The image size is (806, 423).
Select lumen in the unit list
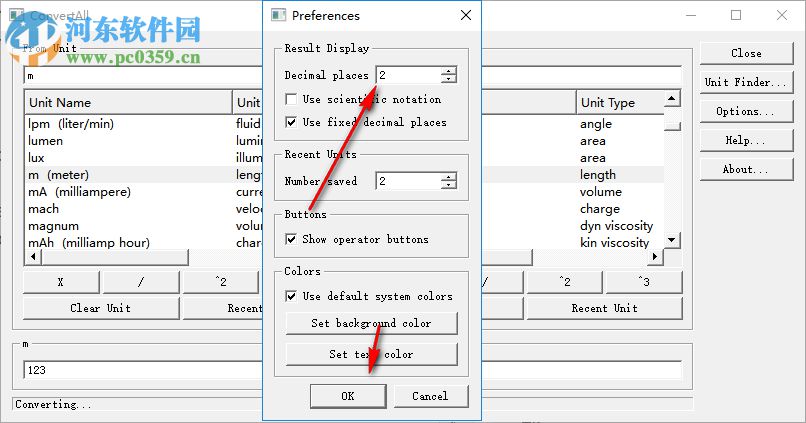pos(45,141)
